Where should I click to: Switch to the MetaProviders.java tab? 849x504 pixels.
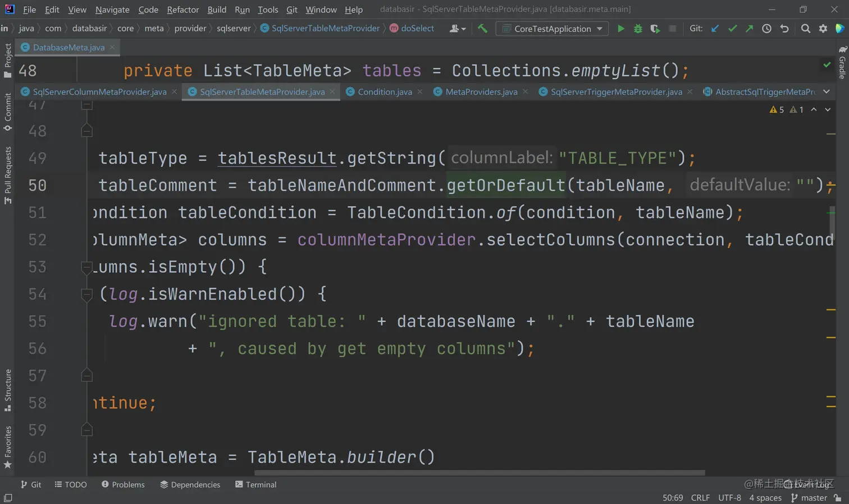pyautogui.click(x=481, y=91)
